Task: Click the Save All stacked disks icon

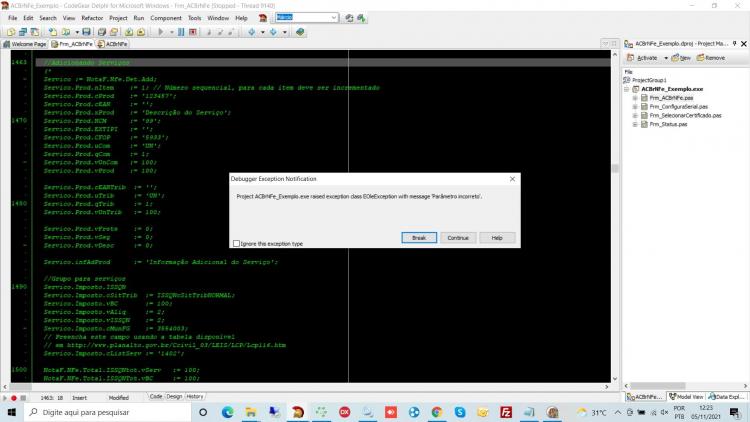Action: (x=101, y=32)
